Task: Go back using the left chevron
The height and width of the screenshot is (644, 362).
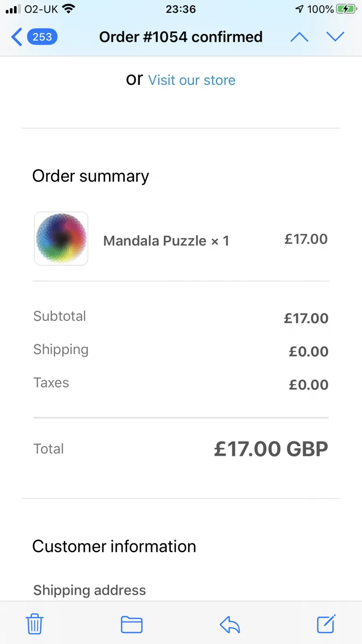Action: point(16,37)
